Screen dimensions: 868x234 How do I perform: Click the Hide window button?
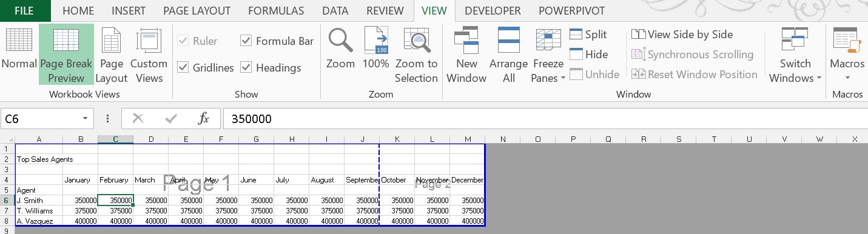[589, 55]
